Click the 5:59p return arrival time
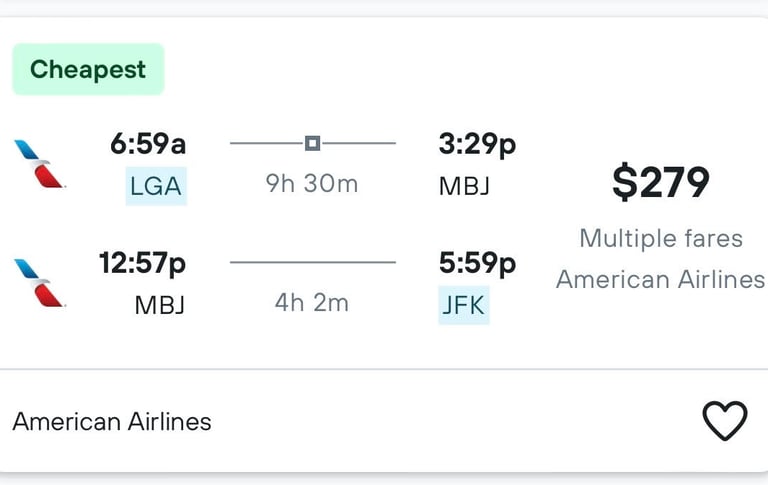The width and height of the screenshot is (768, 485). (x=478, y=264)
